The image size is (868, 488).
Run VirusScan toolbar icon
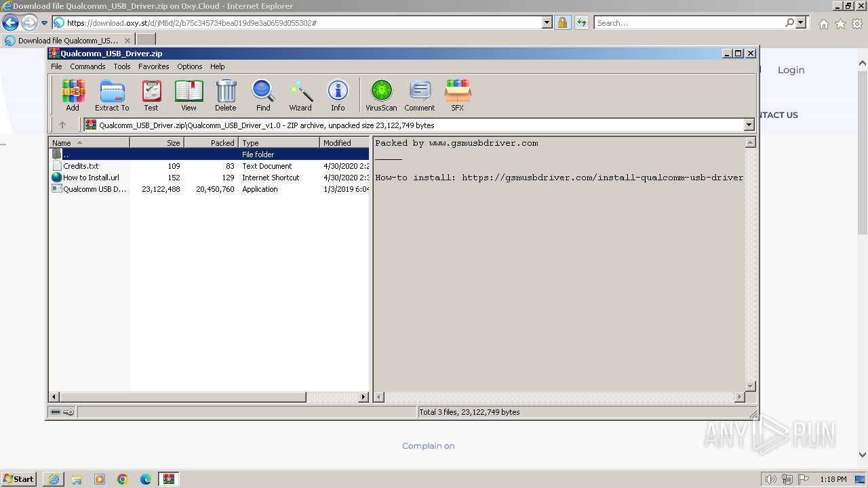(x=381, y=95)
